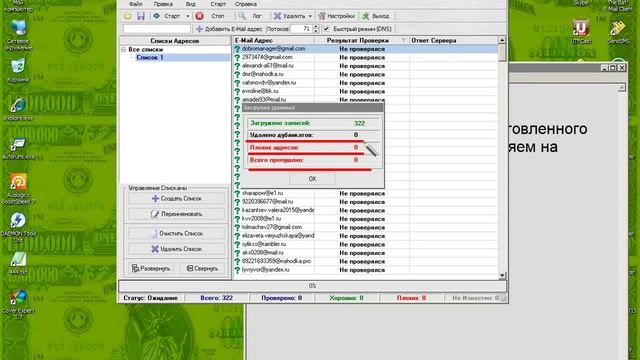Screen dimensions: 640x360
Task: Collapse the Все списки tree node
Action: click(124, 49)
